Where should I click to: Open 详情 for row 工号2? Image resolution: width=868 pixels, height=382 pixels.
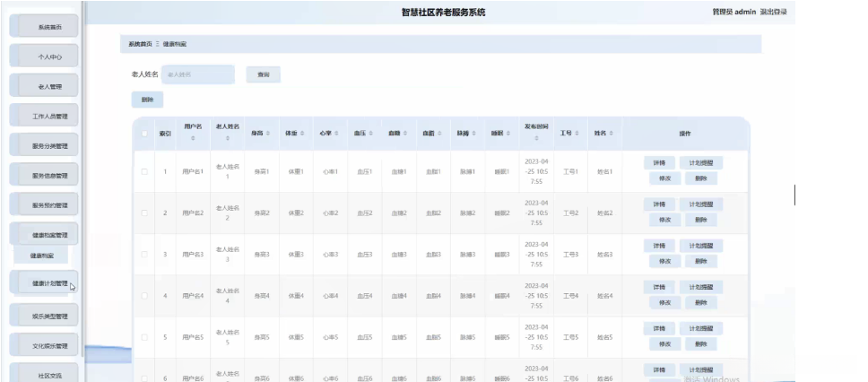pyautogui.click(x=659, y=204)
